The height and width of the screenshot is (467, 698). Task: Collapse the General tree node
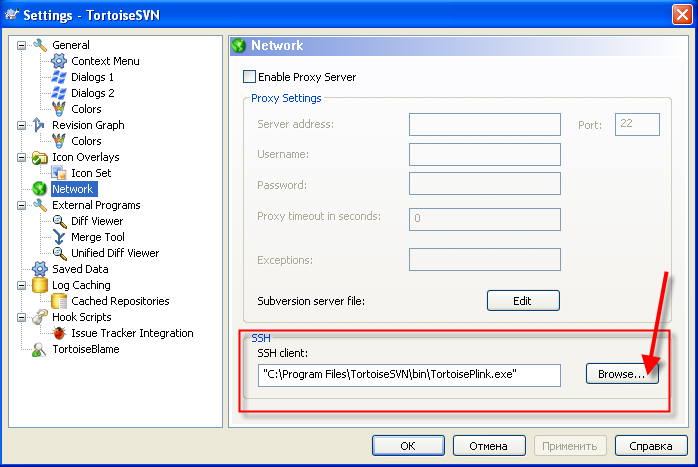coord(21,45)
